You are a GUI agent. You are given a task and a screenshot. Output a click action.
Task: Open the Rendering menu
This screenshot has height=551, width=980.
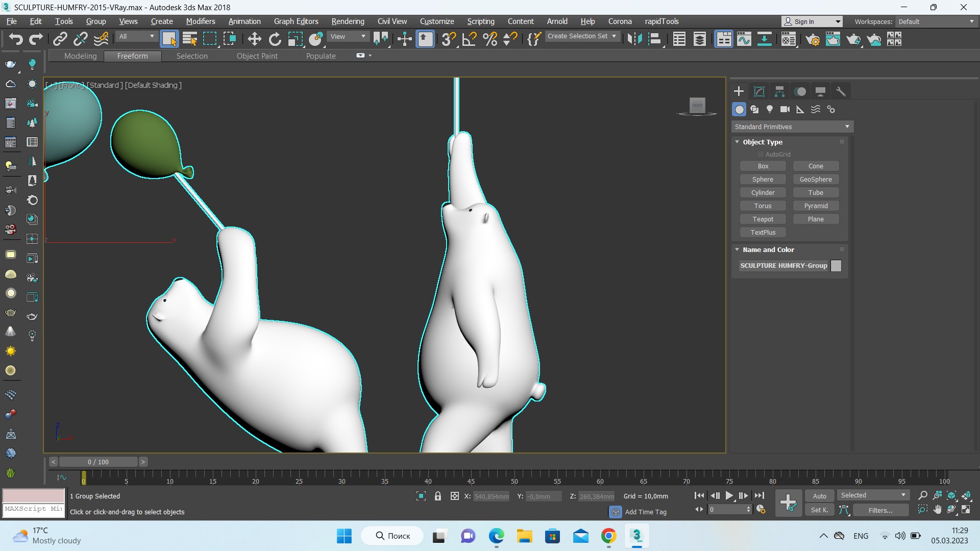(348, 21)
